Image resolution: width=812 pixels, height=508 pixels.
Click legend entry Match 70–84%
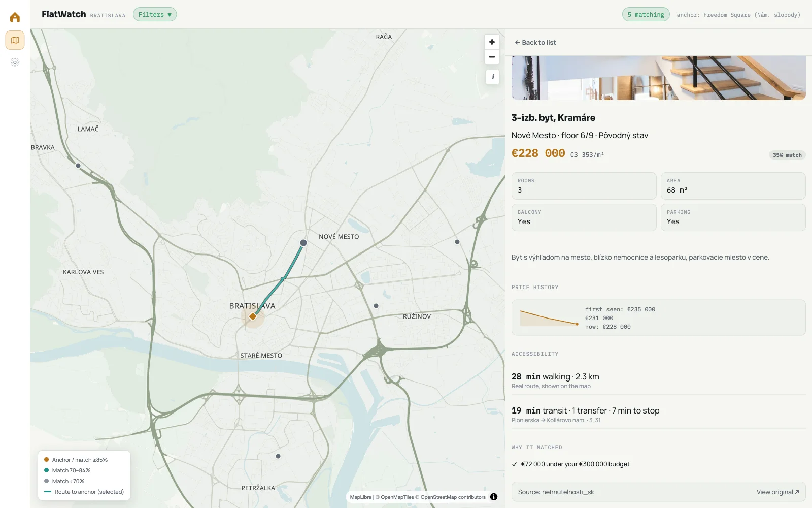coord(67,470)
